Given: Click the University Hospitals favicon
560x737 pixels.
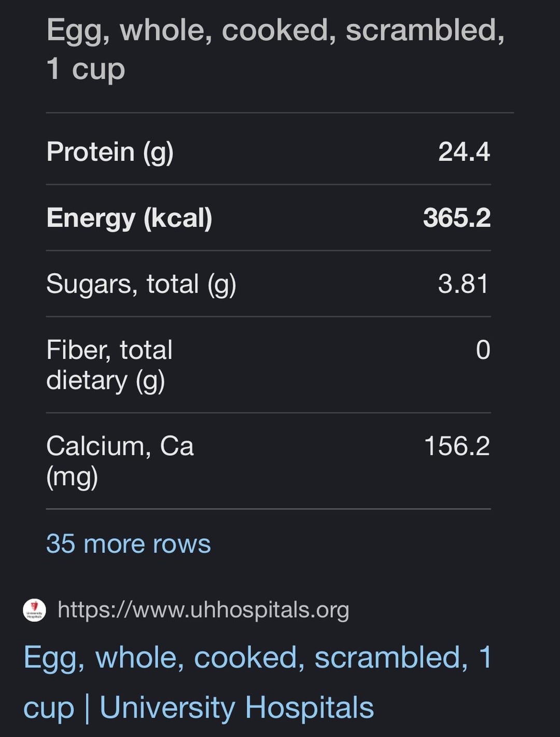Looking at the screenshot, I should [34, 610].
